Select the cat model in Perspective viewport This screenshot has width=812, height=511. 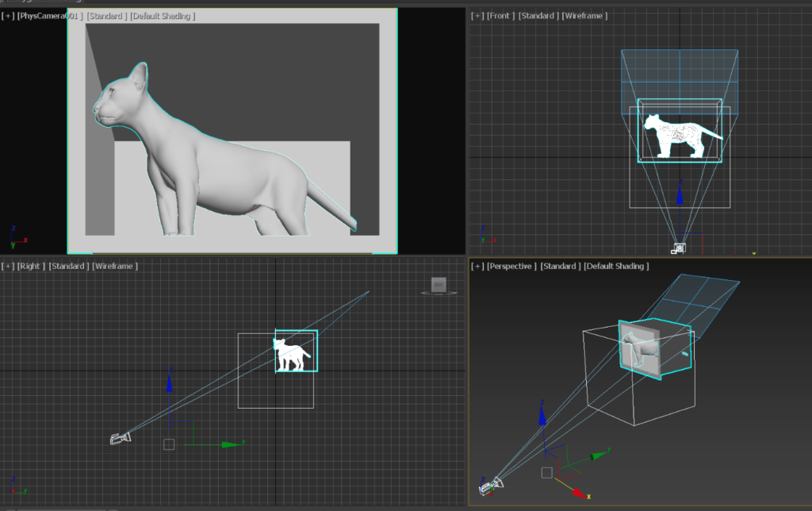tap(641, 350)
